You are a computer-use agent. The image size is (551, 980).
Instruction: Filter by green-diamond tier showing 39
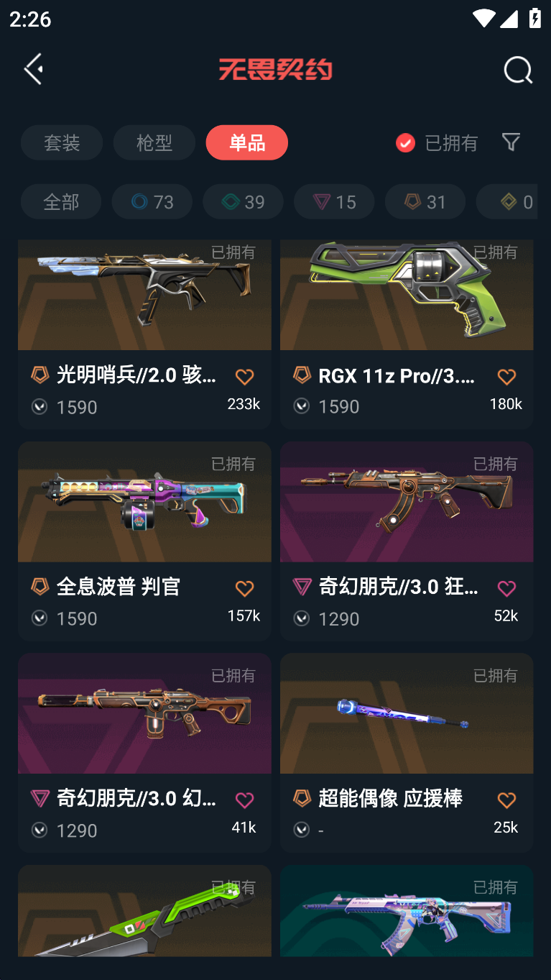pos(244,201)
